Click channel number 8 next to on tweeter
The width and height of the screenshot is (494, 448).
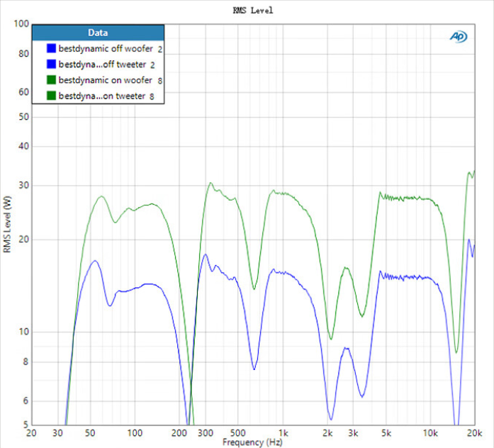click(152, 96)
